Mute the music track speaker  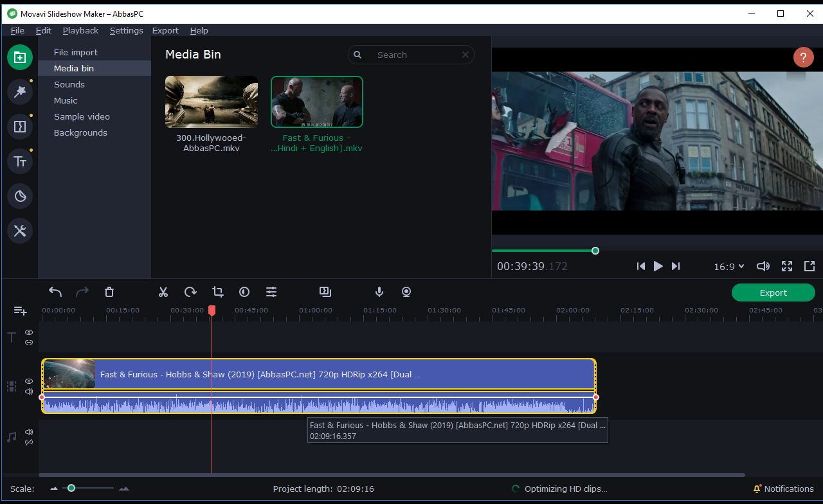click(29, 432)
